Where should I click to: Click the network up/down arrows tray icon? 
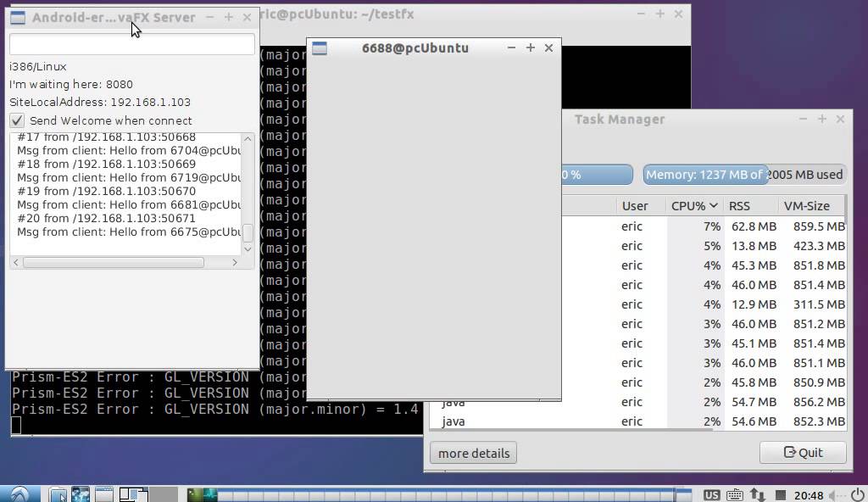point(757,495)
